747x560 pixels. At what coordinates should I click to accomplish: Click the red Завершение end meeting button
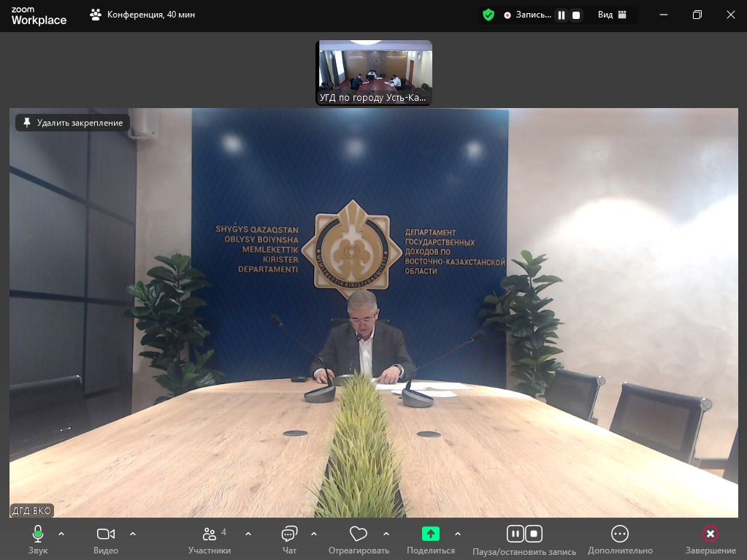tap(710, 534)
